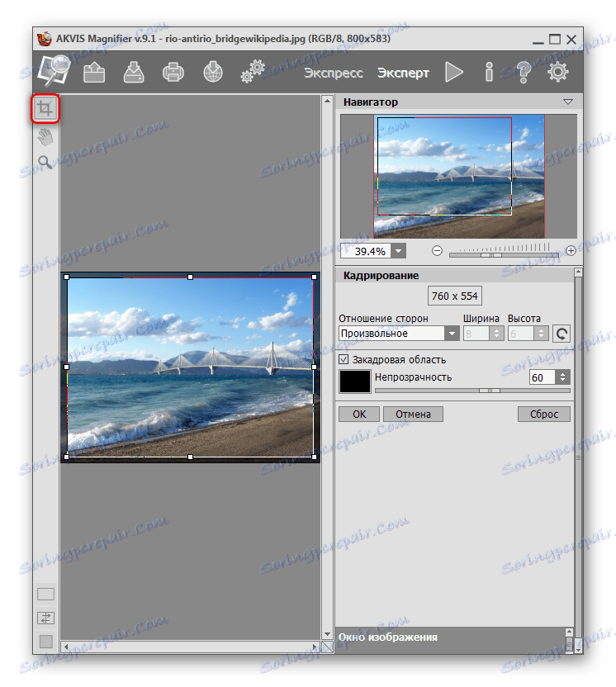Click the horizontal scrollbar left arrow
The image size is (616, 687).
(x=66, y=647)
